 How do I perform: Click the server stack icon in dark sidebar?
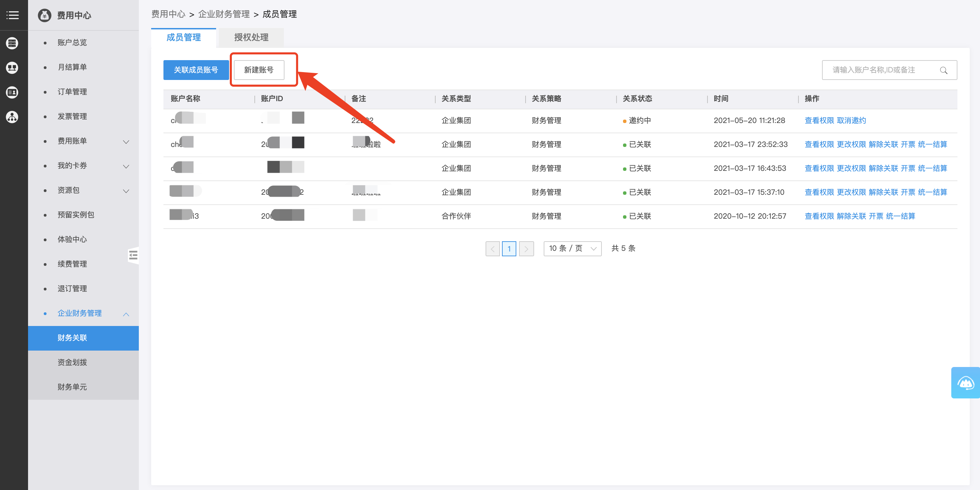pos(13,43)
